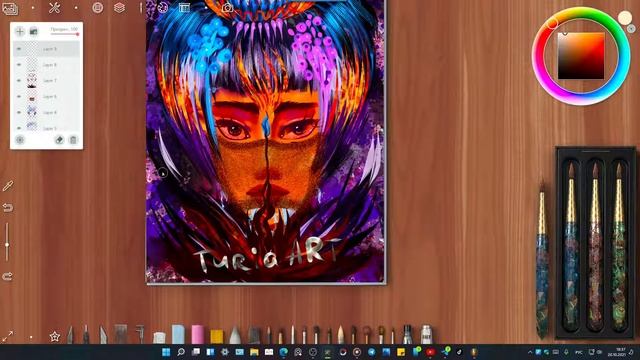Select the grey cone-shaped blender tool
The width and height of the screenshot is (640, 360).
point(235,334)
